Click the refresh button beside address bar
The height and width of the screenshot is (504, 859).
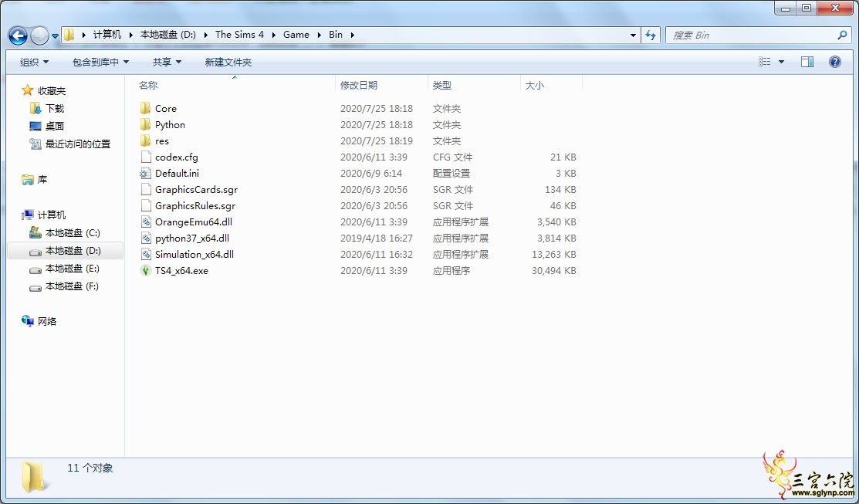tap(651, 35)
